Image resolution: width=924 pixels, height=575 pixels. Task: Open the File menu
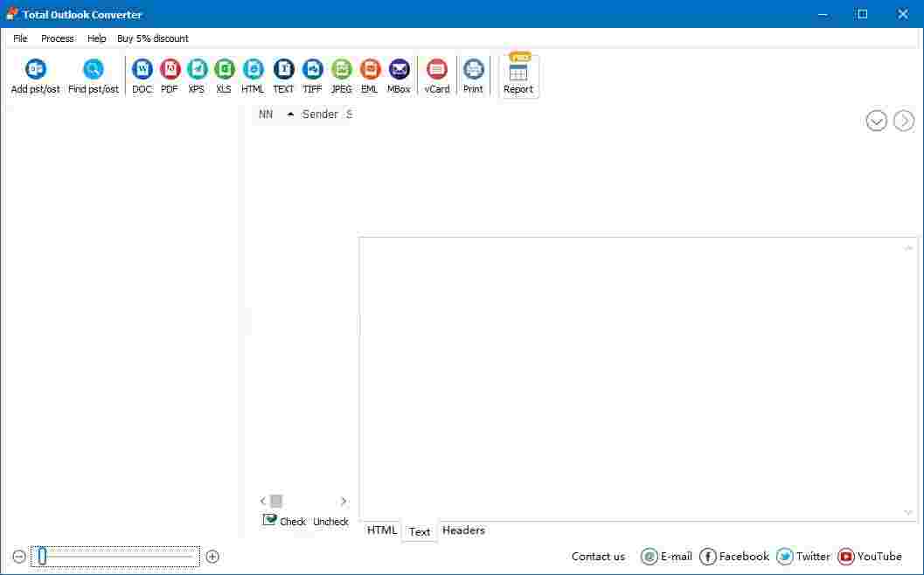pos(21,38)
